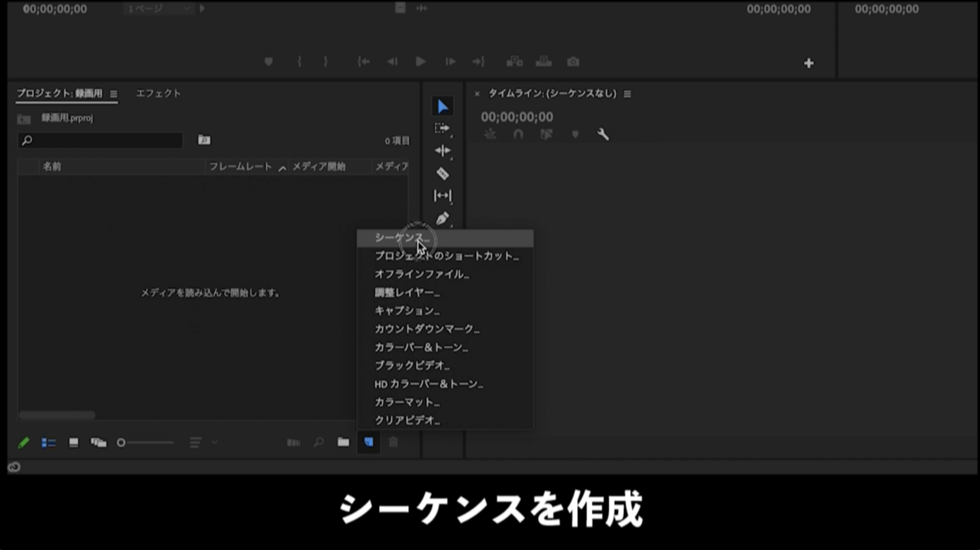Image resolution: width=980 pixels, height=550 pixels.
Task: Select the Selection (arrow) tool
Action: [442, 106]
